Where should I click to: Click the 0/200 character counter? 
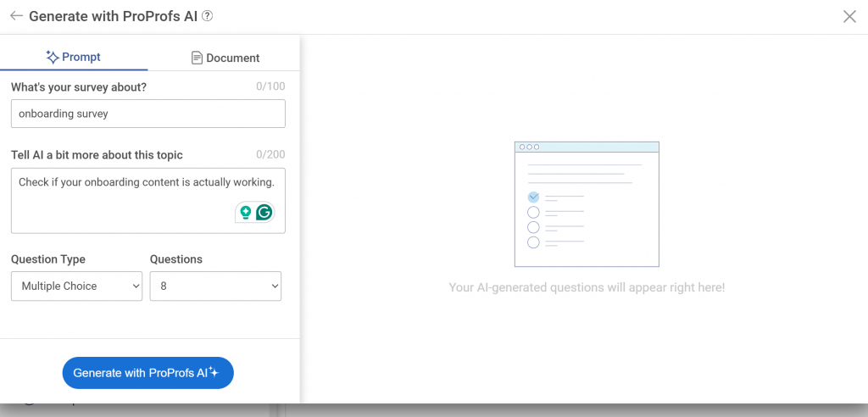pos(270,154)
